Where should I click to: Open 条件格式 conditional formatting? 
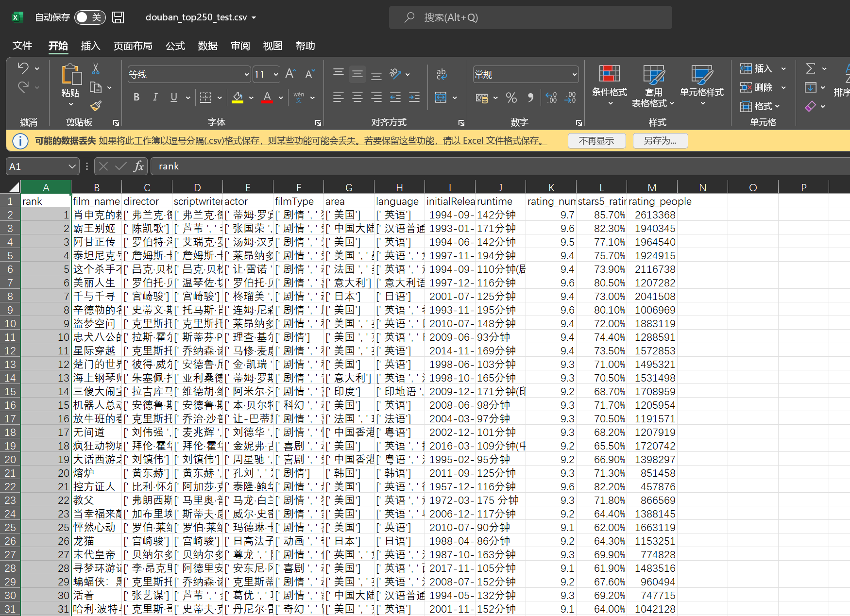click(610, 85)
